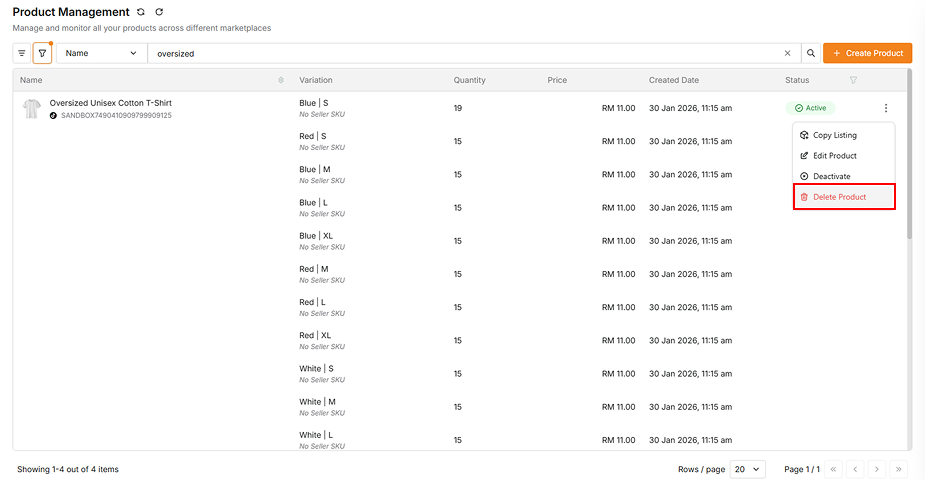Screen dimensions: 925x480
Task: Click the SANDBOX7490410909799909125 product ID
Action: [x=116, y=116]
